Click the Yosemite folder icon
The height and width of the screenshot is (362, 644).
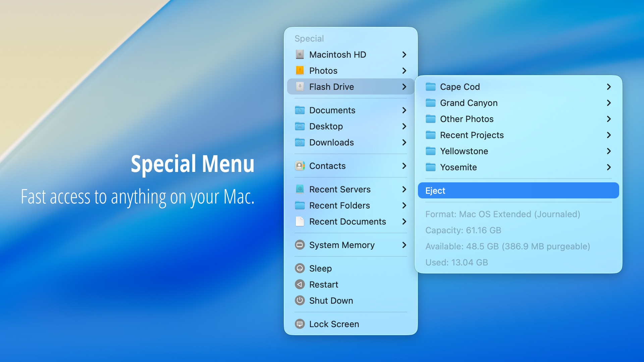[431, 167]
